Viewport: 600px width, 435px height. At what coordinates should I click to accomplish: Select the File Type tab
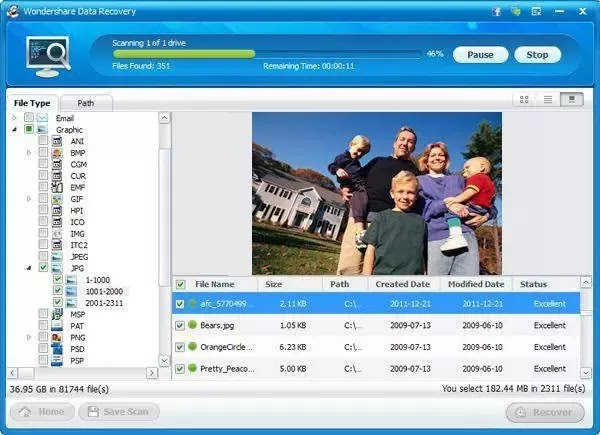(x=32, y=103)
